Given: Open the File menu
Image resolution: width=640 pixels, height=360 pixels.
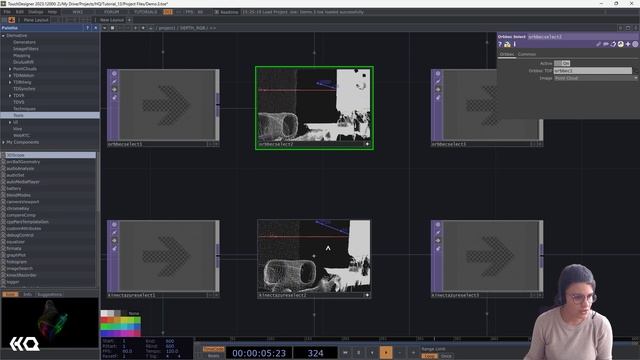Looking at the screenshot, I should [x=7, y=12].
